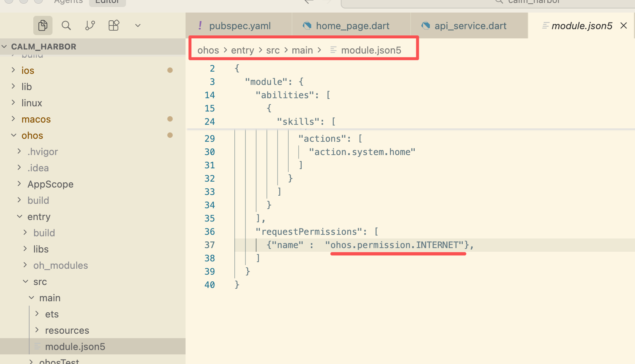Expand the linux folder
Image resolution: width=635 pixels, height=364 pixels.
(x=93, y=103)
